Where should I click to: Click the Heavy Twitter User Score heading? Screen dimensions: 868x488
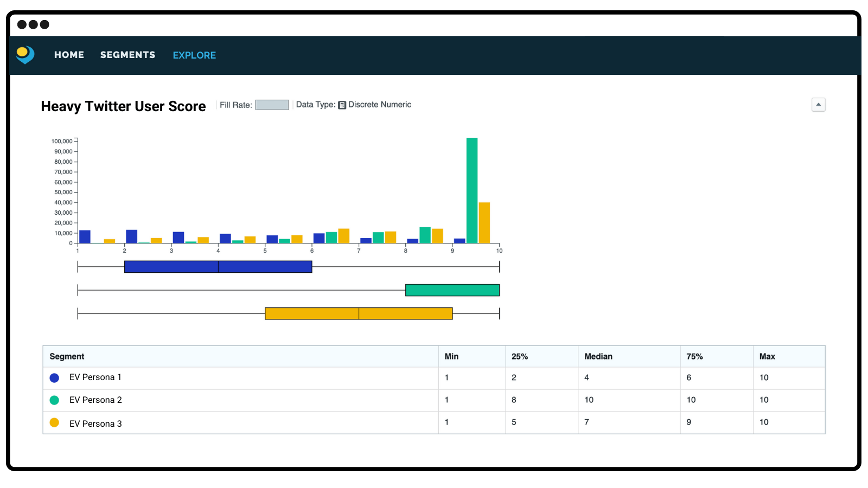(x=123, y=106)
